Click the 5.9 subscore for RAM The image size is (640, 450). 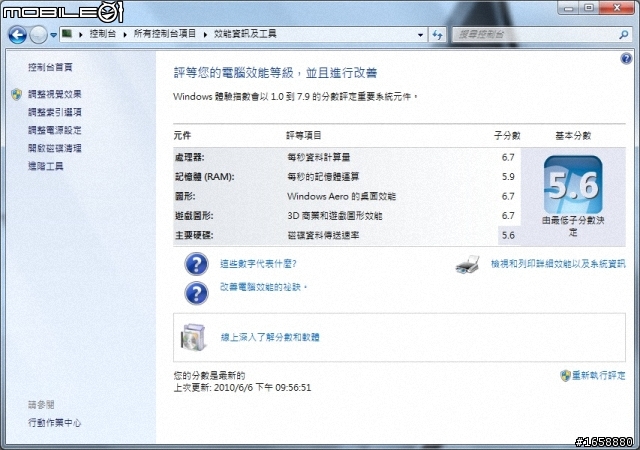pyautogui.click(x=508, y=177)
